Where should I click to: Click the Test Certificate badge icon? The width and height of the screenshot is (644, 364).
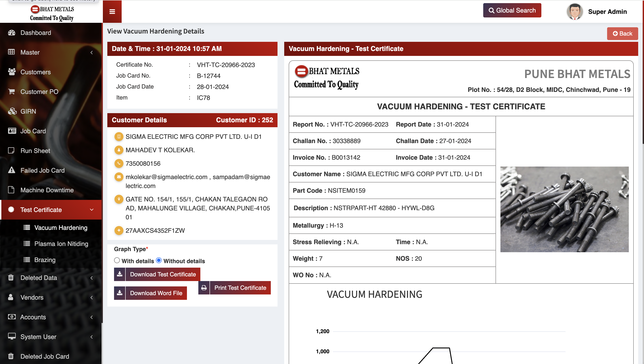point(11,210)
